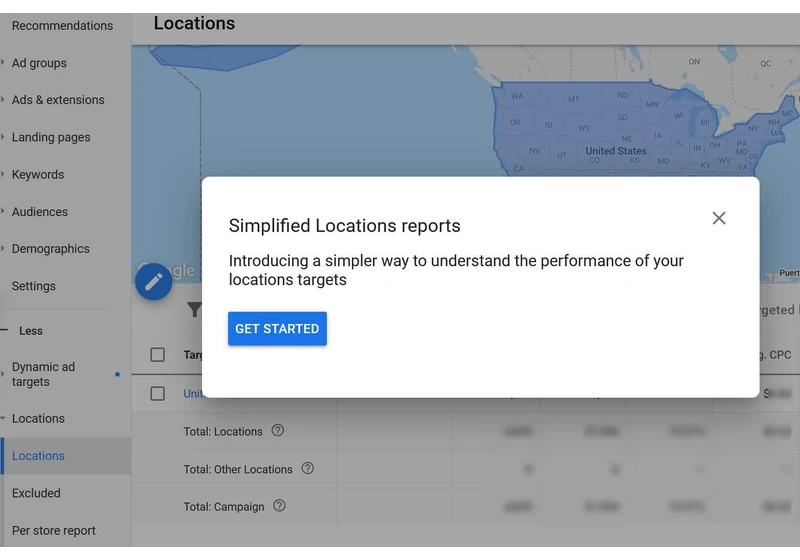Open the United States target link

[193, 394]
